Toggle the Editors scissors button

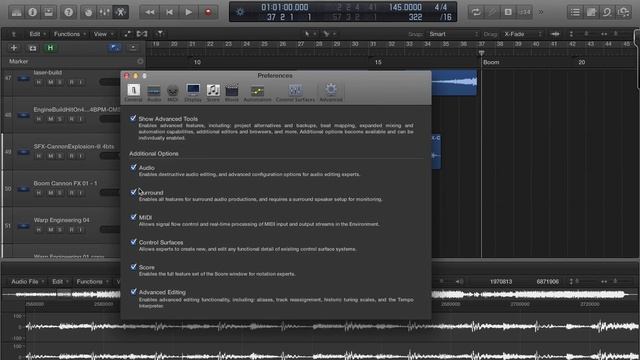coord(120,12)
